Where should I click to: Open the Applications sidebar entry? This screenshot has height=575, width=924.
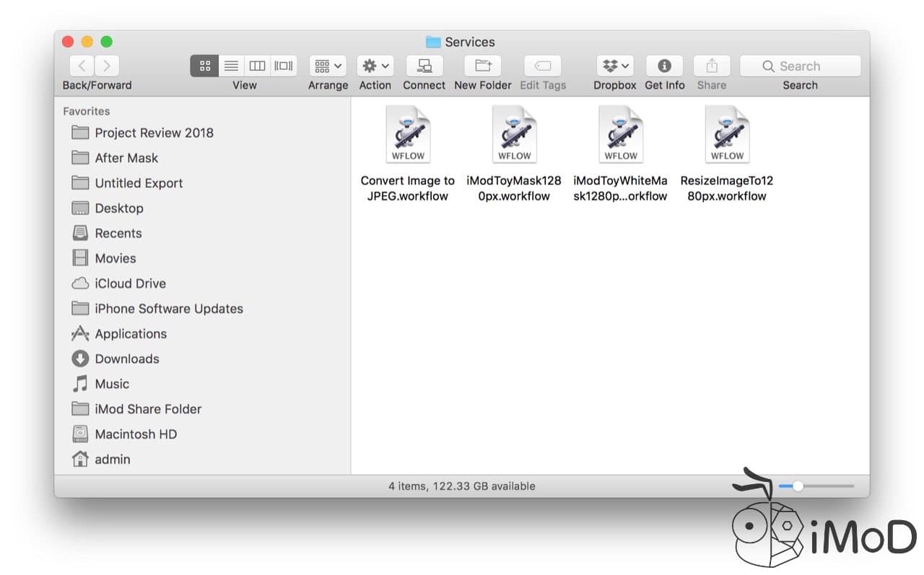(x=131, y=333)
